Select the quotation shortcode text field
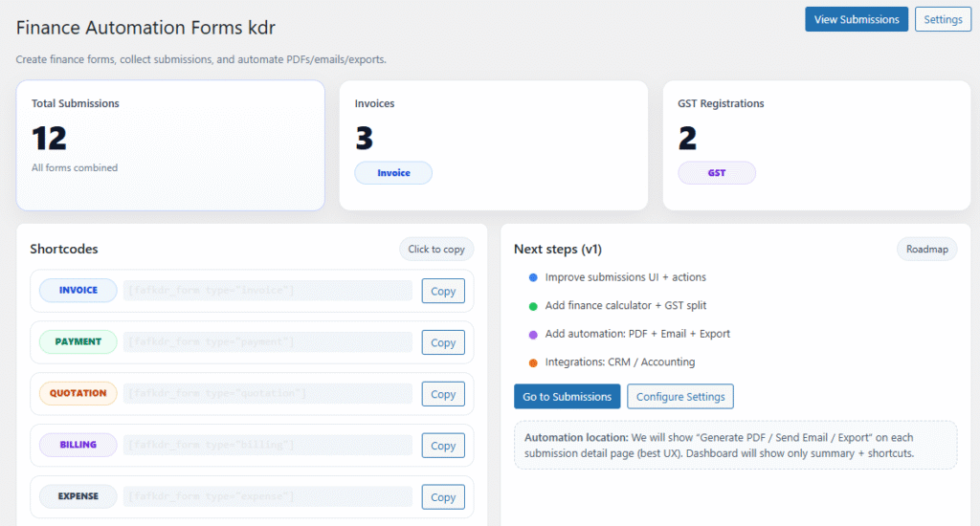This screenshot has height=526, width=980. tap(268, 394)
